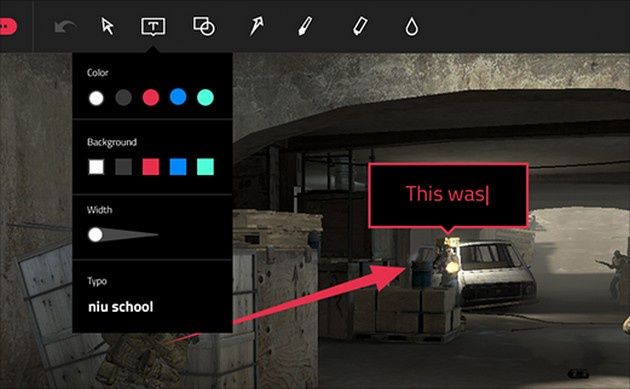Select the pen drawing tool
The image size is (630, 389).
(305, 27)
